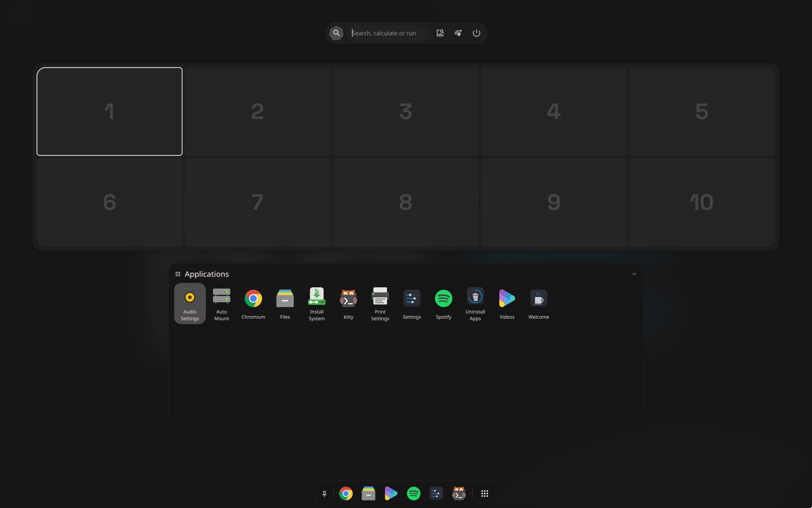Launch Spotify from Applications grid
Viewport: 812px width, 508px height.
click(443, 304)
